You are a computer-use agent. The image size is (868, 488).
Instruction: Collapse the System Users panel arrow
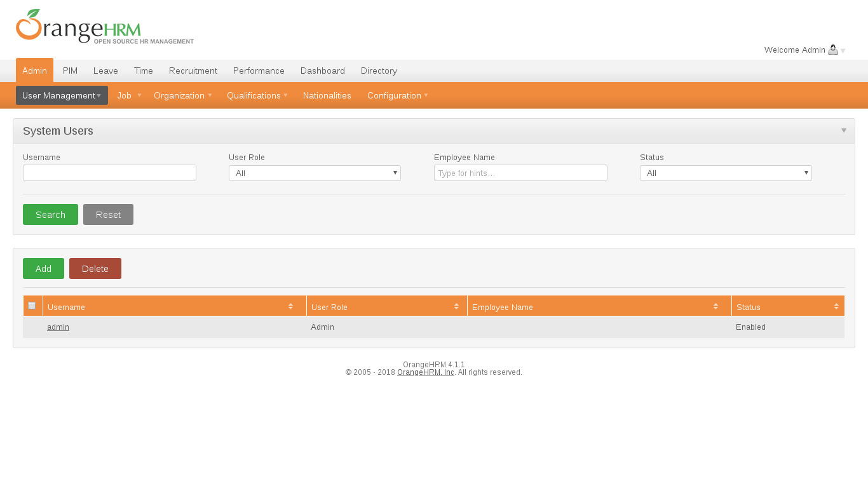844,130
